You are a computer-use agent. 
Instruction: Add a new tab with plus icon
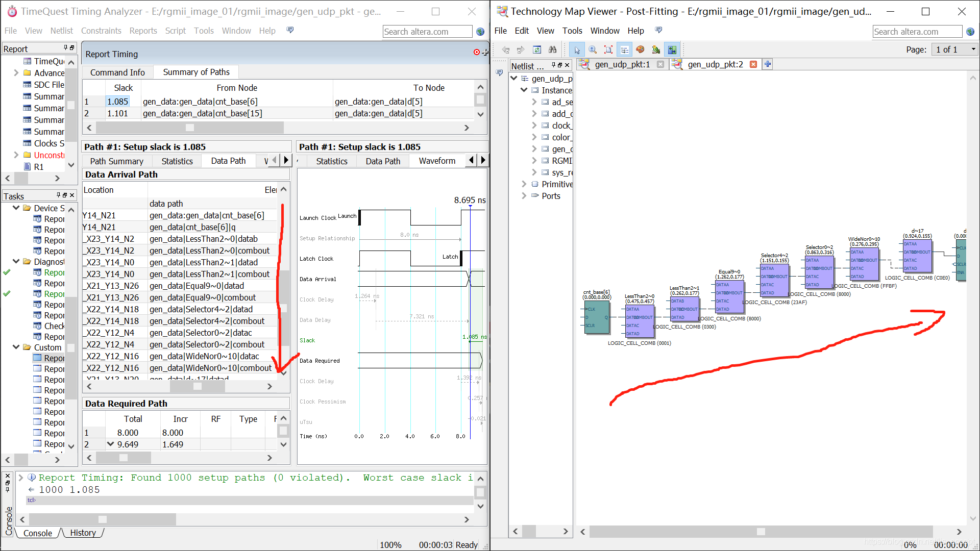[767, 64]
